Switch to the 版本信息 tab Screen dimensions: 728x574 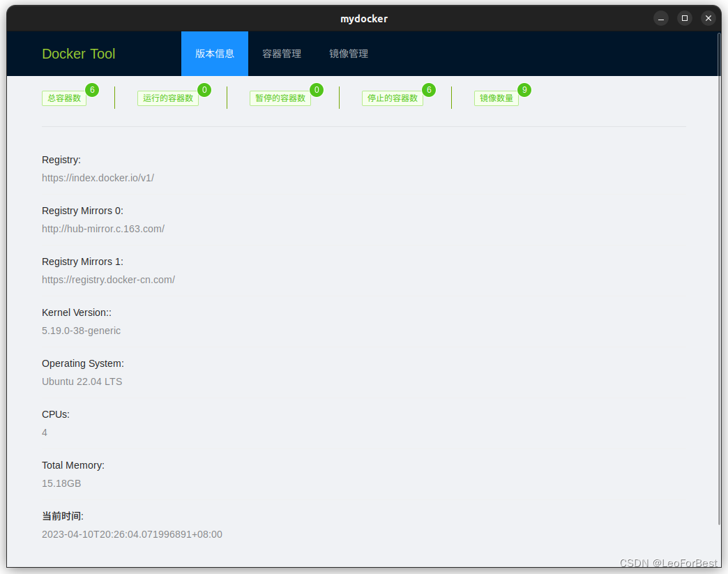pos(215,54)
